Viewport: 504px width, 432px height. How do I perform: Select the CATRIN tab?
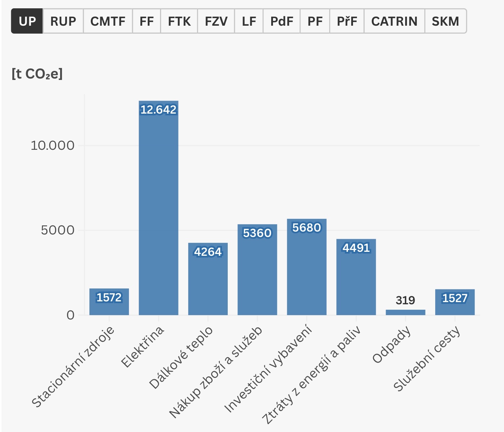click(394, 21)
